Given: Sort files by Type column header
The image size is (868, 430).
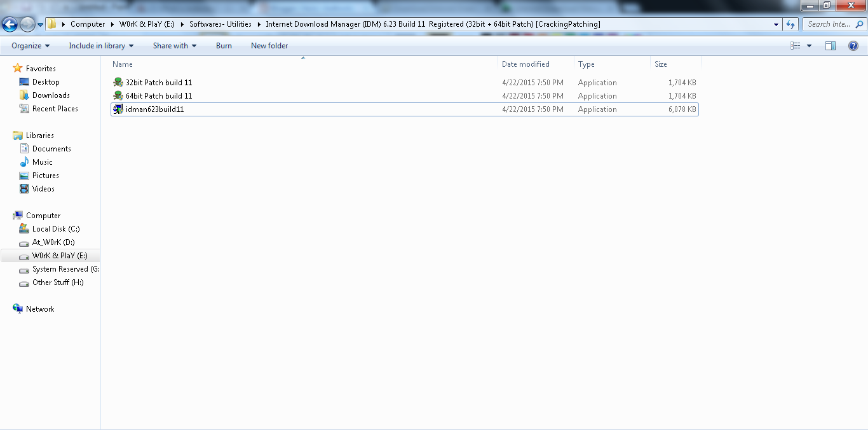Looking at the screenshot, I should tap(612, 64).
